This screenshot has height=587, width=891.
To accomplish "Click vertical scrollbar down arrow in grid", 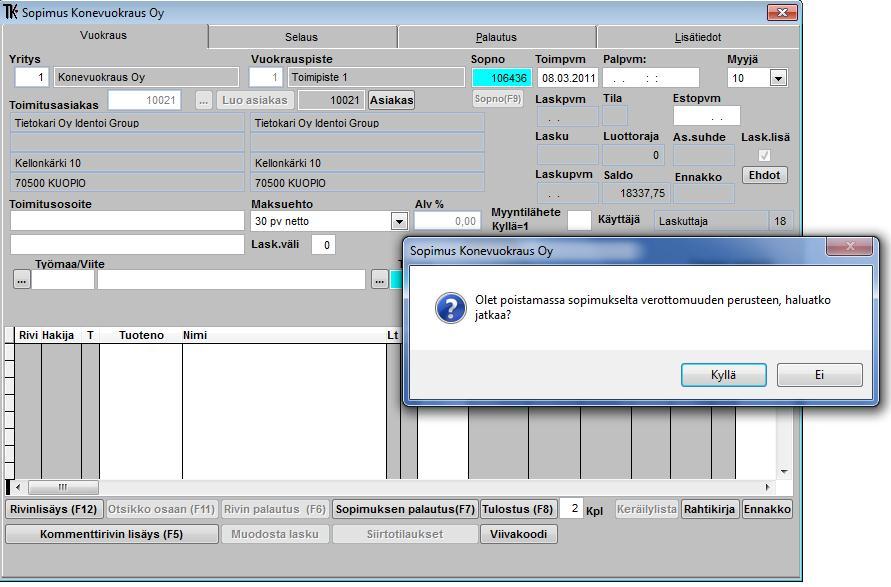I will click(x=784, y=472).
